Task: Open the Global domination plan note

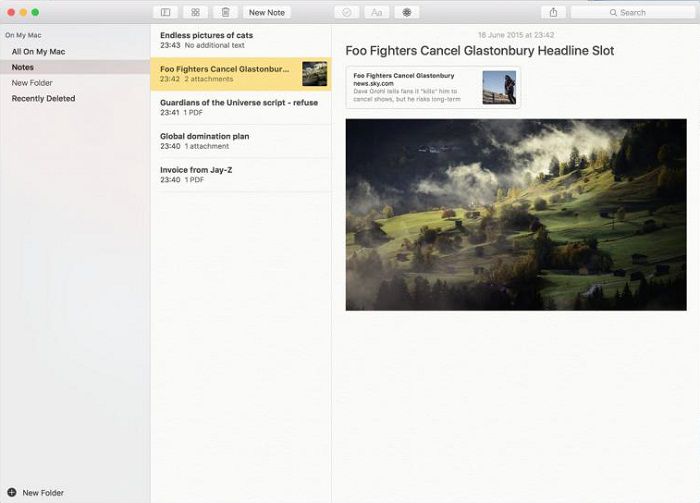Action: tap(241, 141)
